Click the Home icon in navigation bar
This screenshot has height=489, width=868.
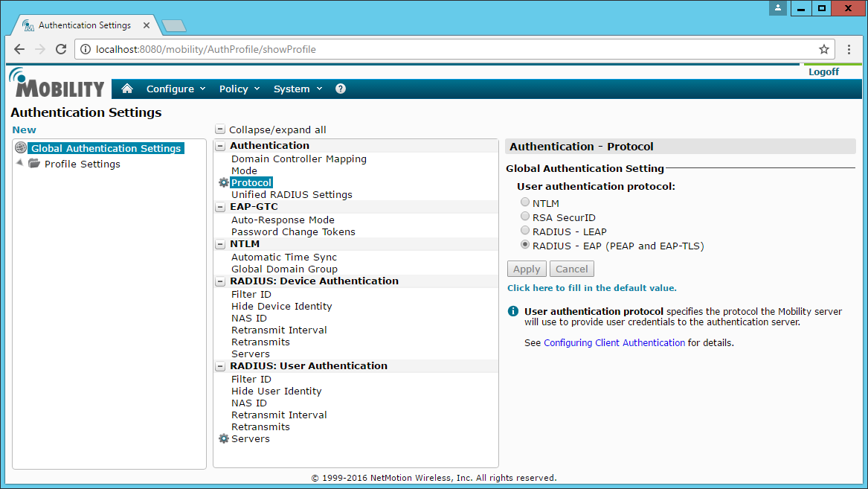point(127,89)
